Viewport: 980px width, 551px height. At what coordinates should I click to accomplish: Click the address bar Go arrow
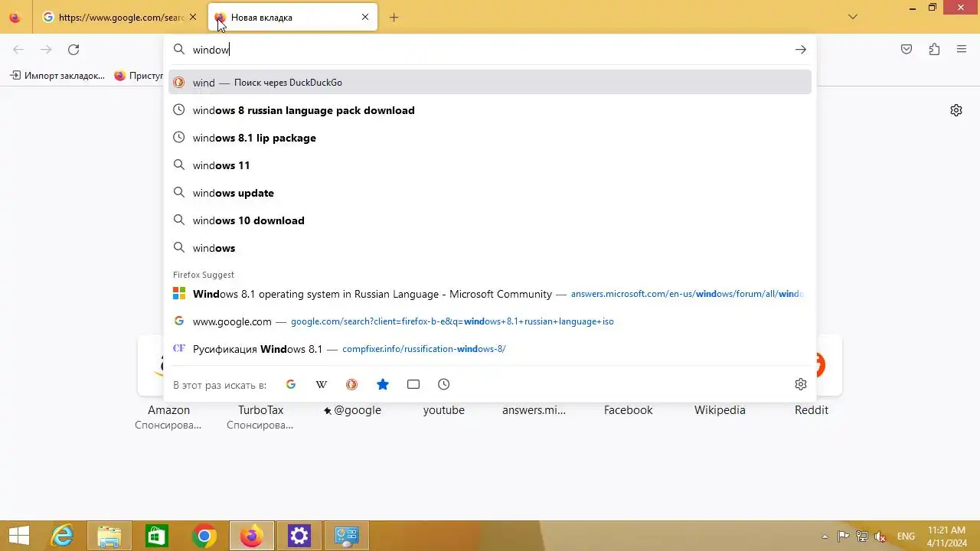pyautogui.click(x=801, y=50)
